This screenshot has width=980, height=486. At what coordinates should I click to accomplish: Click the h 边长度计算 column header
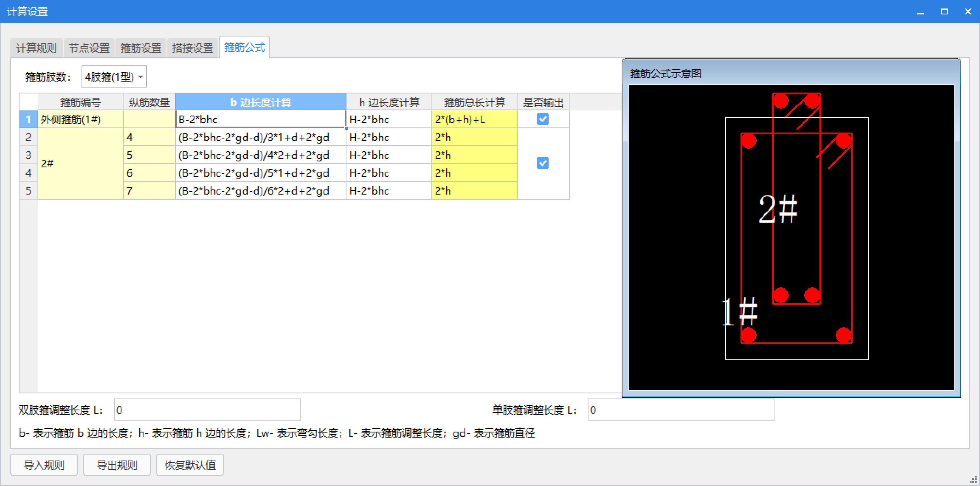point(389,102)
